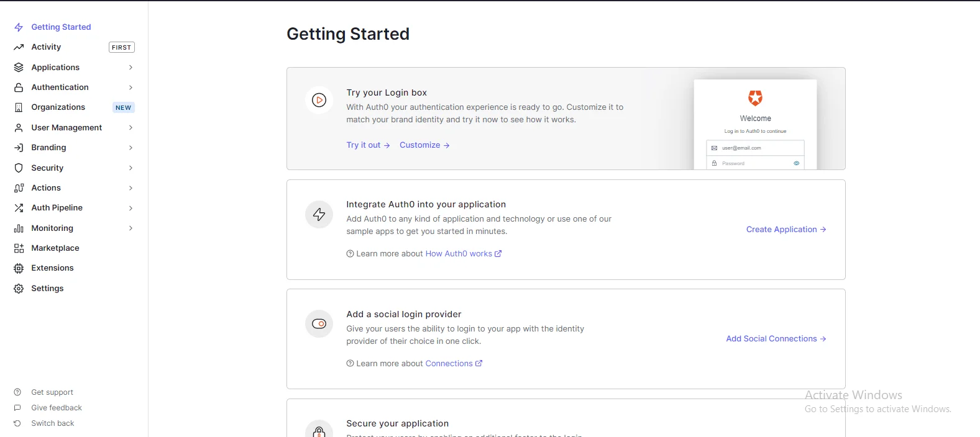Viewport: 980px width, 437px height.
Task: Click the email field in login preview
Action: click(x=755, y=148)
